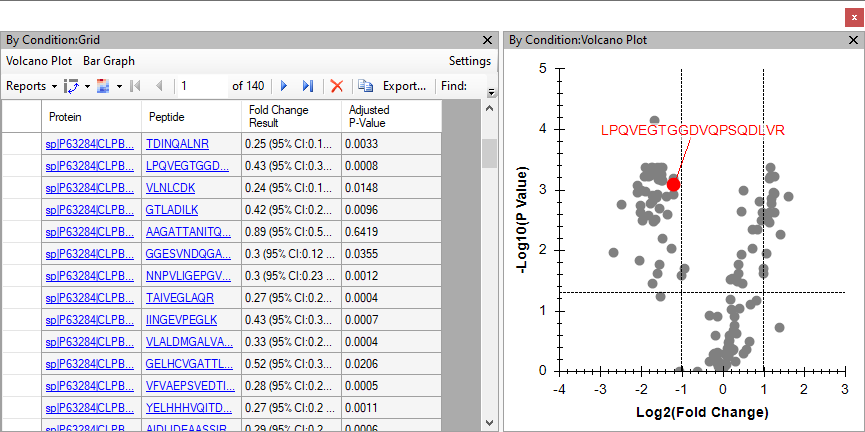Open protein link in TDINQALNR row
Image resolution: width=865 pixels, height=432 pixels.
click(x=90, y=144)
